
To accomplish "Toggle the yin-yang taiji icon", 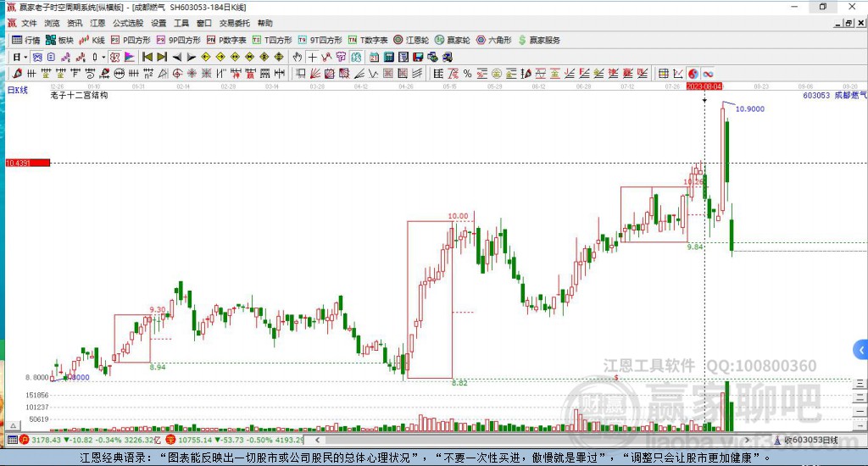I will [x=693, y=74].
